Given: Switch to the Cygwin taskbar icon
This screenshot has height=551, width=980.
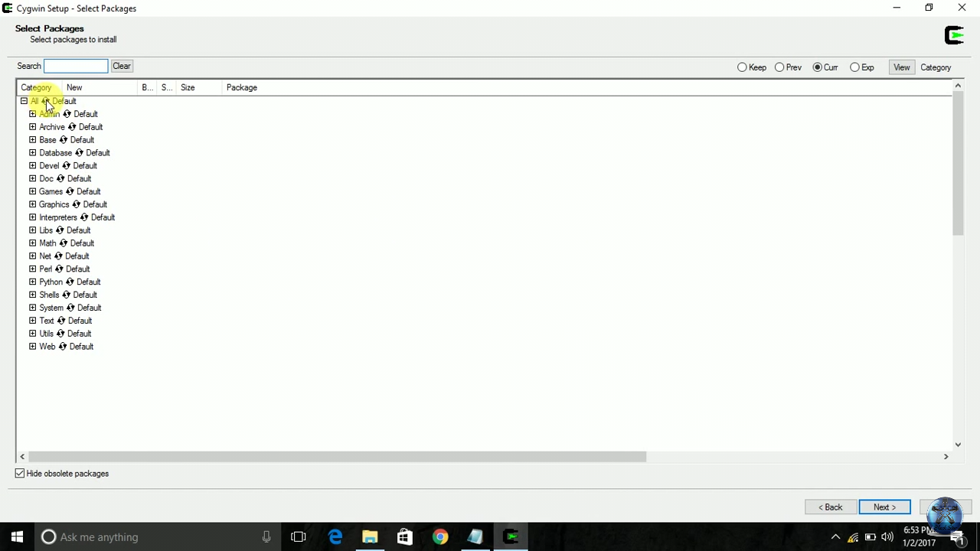Looking at the screenshot, I should 511,537.
